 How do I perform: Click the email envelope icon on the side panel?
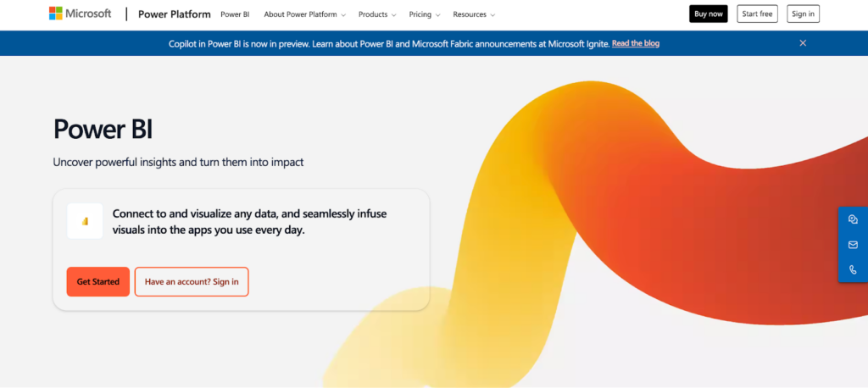853,245
